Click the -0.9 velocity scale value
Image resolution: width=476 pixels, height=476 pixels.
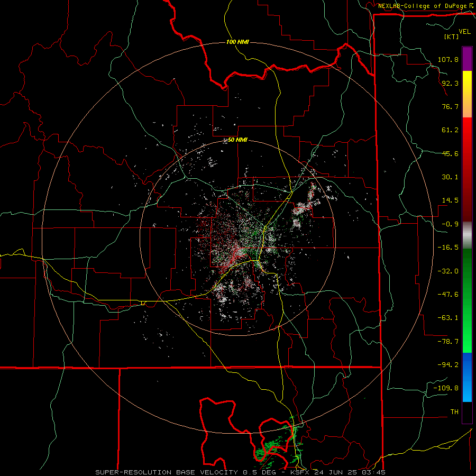(x=450, y=224)
